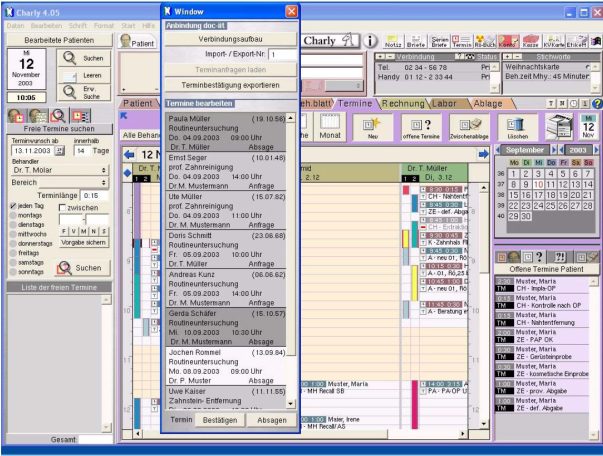The width and height of the screenshot is (603, 456).
Task: Select the donnerstags option
Action: 13,244
